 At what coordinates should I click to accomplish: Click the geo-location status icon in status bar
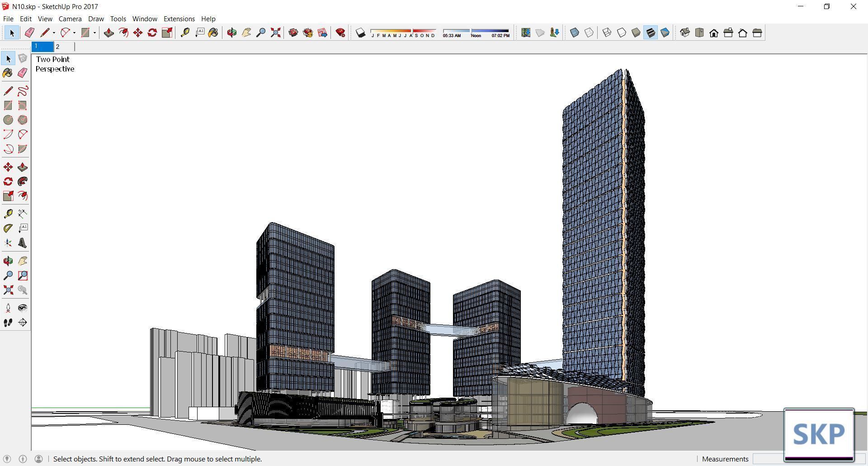pyautogui.click(x=7, y=459)
